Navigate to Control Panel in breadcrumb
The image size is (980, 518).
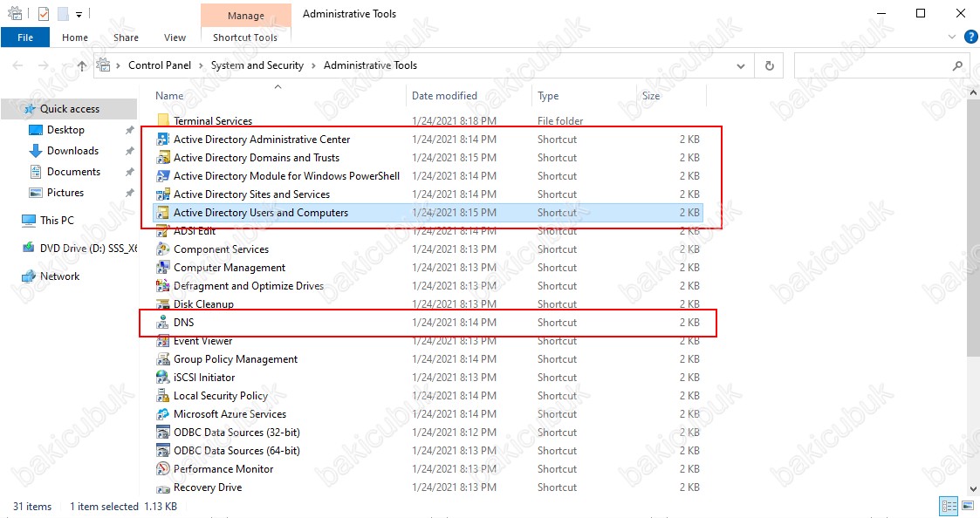coord(160,65)
